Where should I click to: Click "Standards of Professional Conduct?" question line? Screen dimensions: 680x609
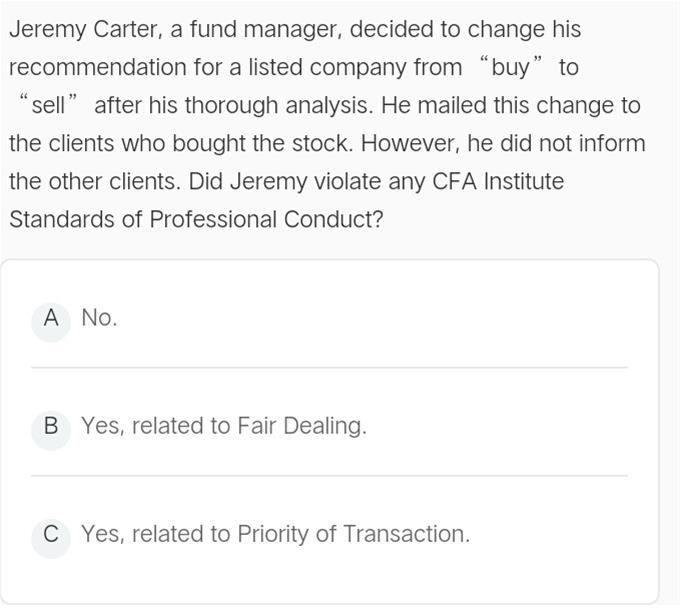click(x=196, y=219)
